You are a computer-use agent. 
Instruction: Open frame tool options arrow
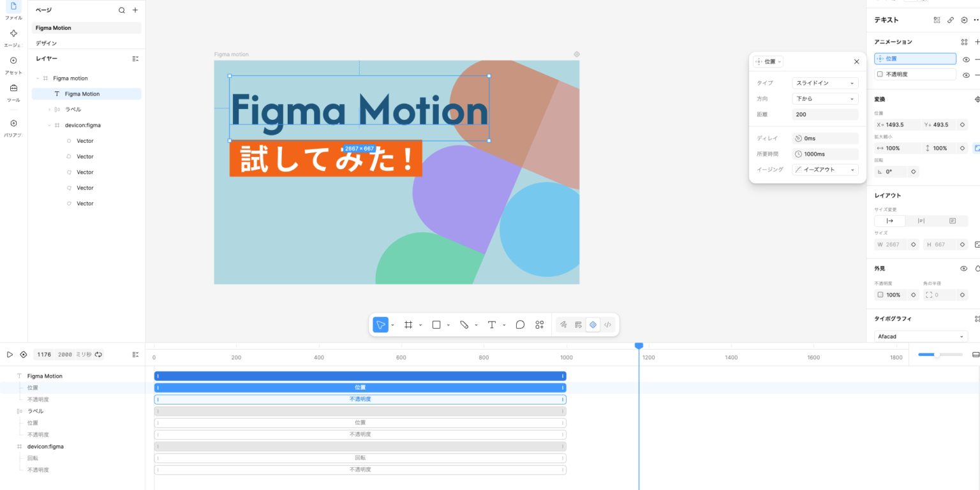[420, 325]
